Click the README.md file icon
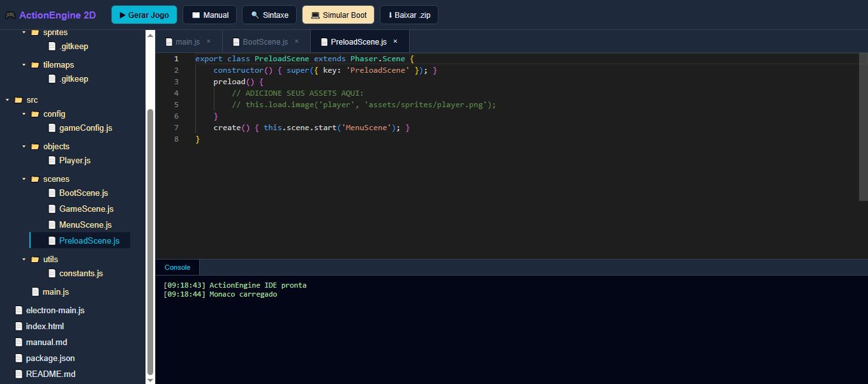Viewport: 868px width, 384px height. click(19, 374)
